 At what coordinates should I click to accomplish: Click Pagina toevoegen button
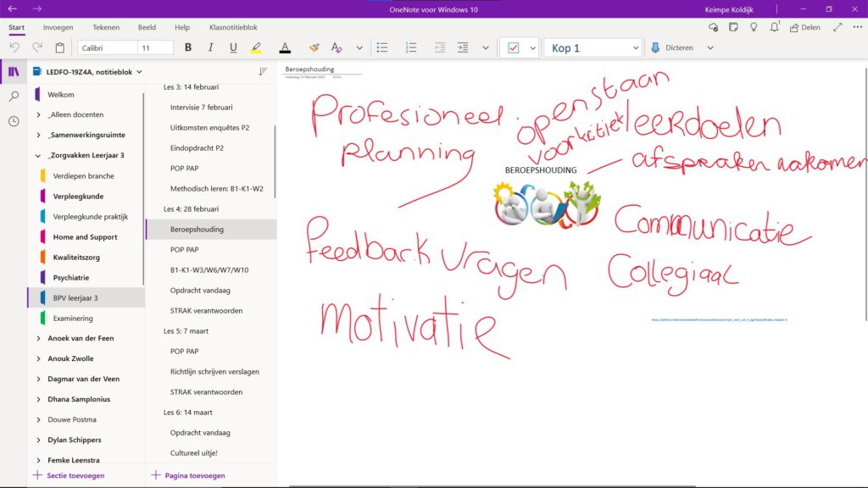tap(188, 475)
